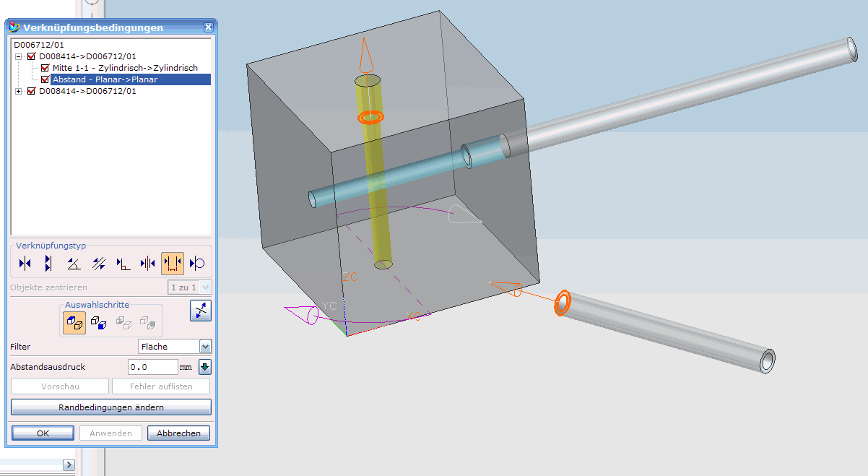Activate the Tangent constraint type icon
The height and width of the screenshot is (476, 868).
pyautogui.click(x=196, y=264)
